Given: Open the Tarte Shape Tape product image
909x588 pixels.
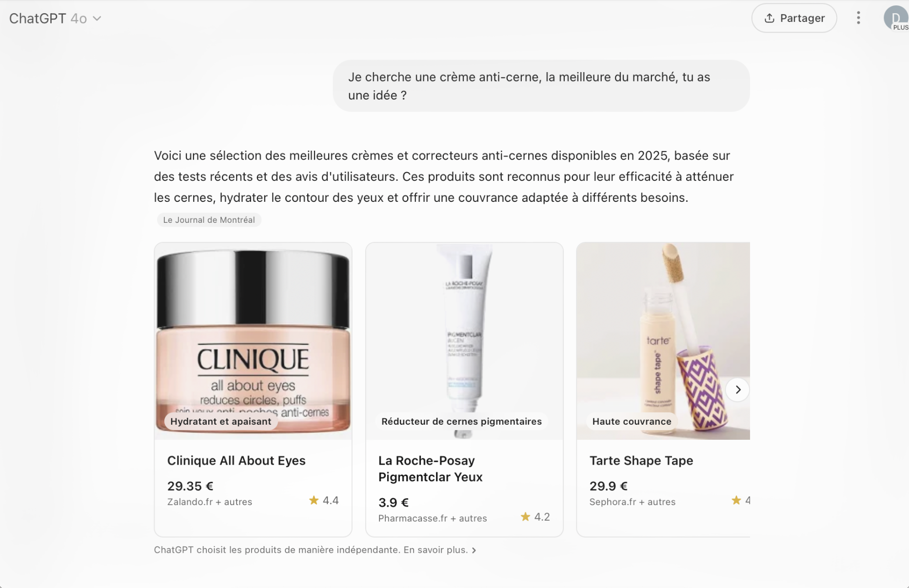Looking at the screenshot, I should click(663, 341).
